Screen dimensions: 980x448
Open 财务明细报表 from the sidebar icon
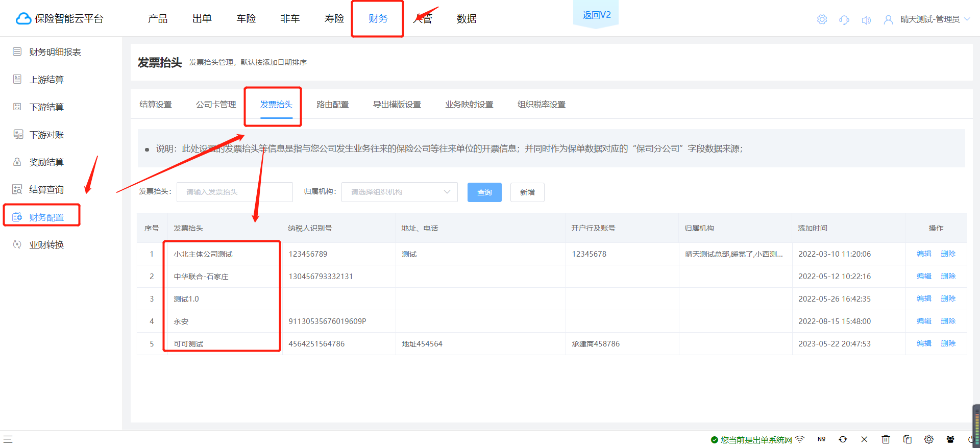(x=17, y=52)
